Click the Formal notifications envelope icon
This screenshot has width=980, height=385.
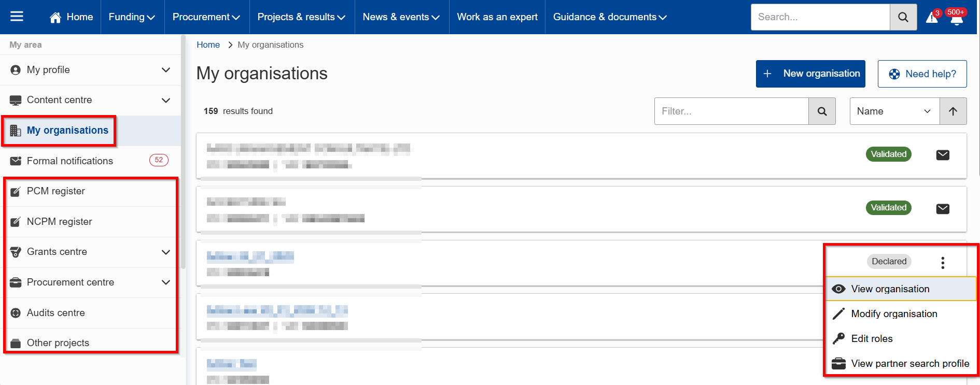(16, 161)
